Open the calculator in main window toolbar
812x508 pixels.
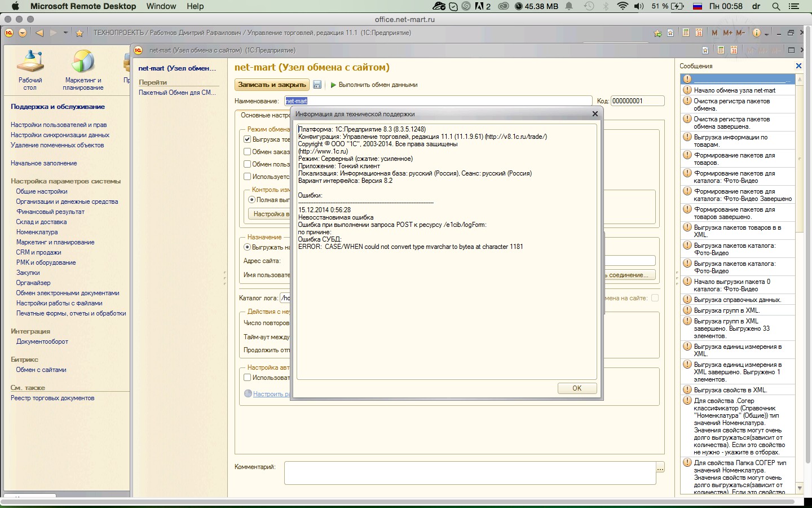pos(686,33)
